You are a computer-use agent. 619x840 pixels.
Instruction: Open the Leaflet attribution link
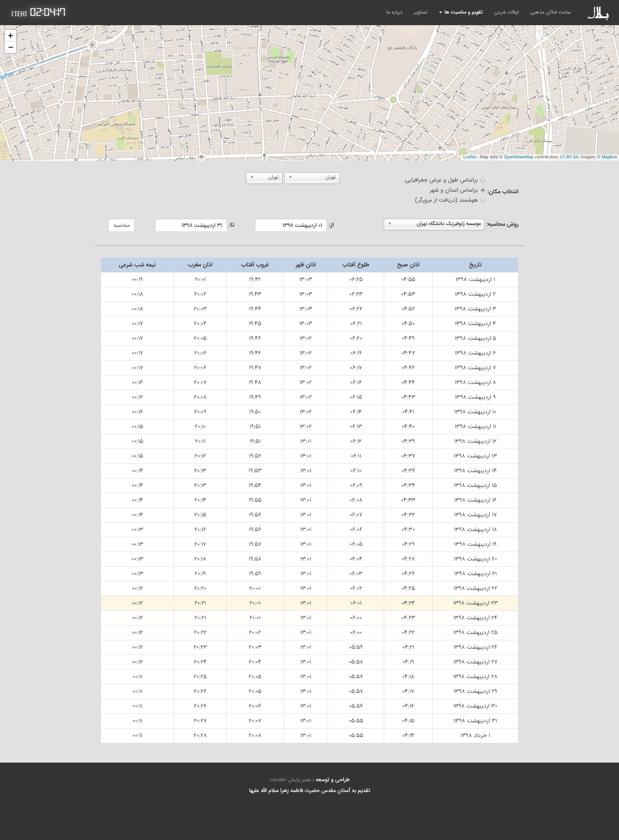coord(470,157)
